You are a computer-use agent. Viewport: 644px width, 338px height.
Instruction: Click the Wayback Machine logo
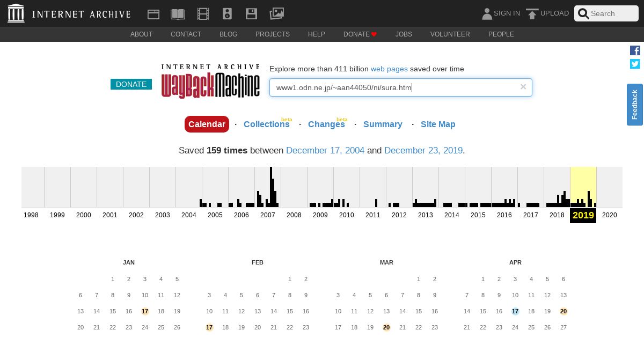pos(210,82)
